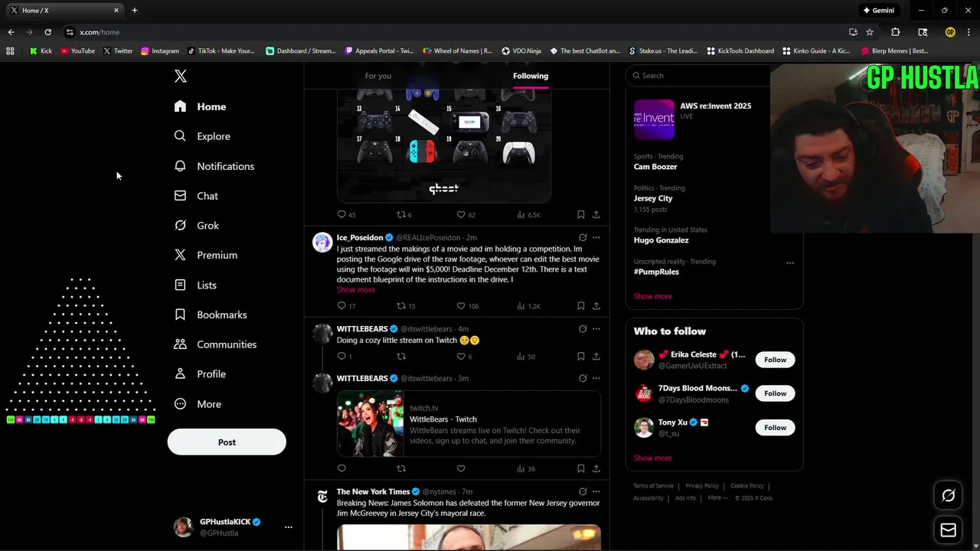Expand the footer More menu

(x=717, y=498)
